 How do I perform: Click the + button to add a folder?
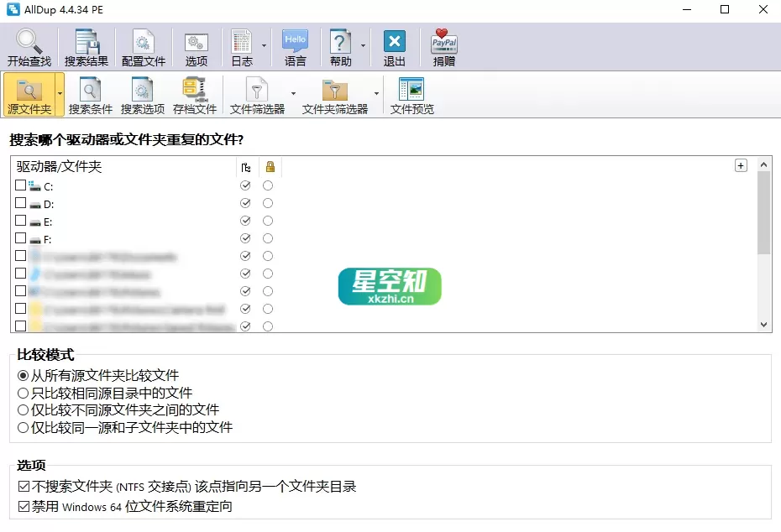[x=740, y=165]
